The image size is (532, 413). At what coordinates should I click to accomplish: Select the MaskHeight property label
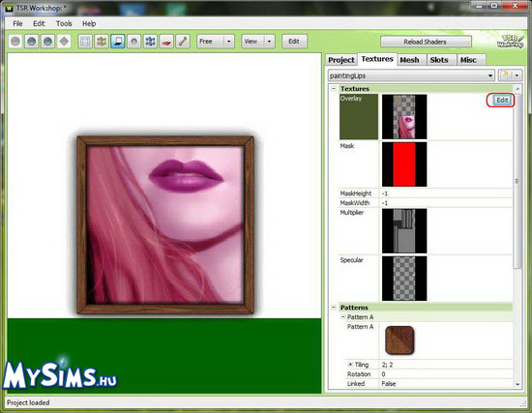click(x=356, y=193)
